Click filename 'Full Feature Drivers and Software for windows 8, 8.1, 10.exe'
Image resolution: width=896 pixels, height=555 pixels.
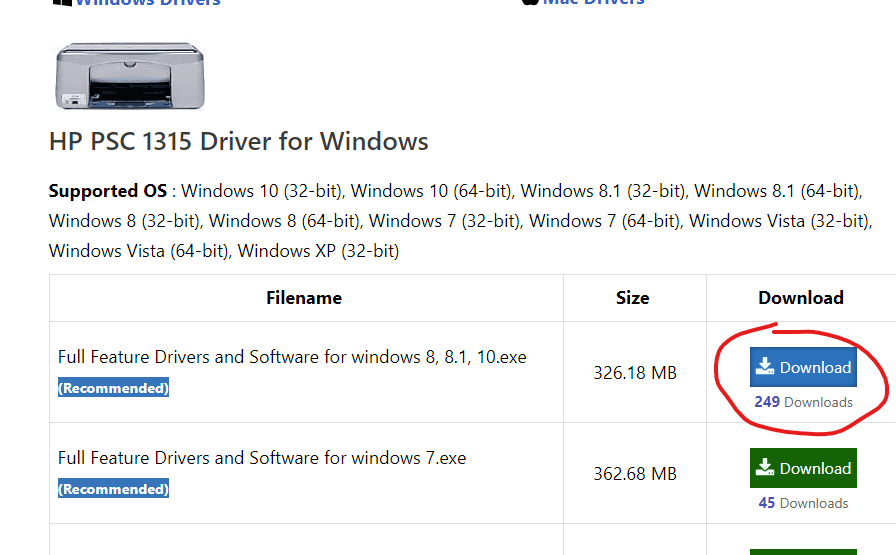(292, 357)
